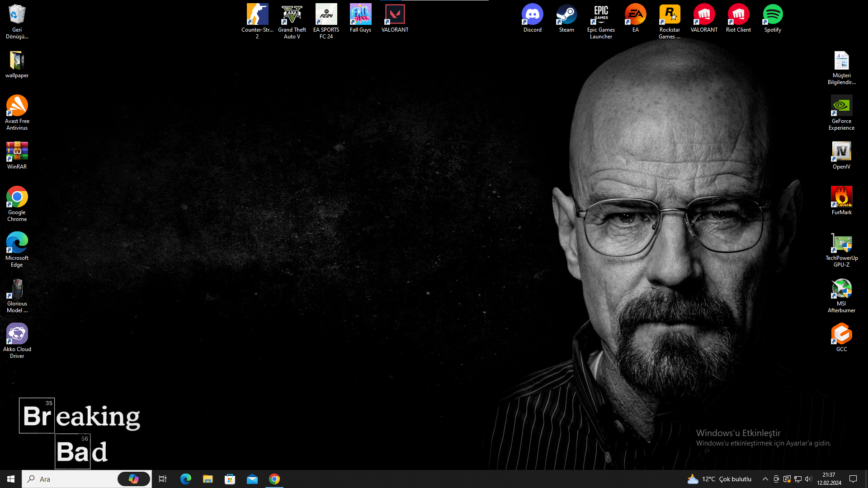
Task: Open the security tray icon beside network
Action: [787, 479]
